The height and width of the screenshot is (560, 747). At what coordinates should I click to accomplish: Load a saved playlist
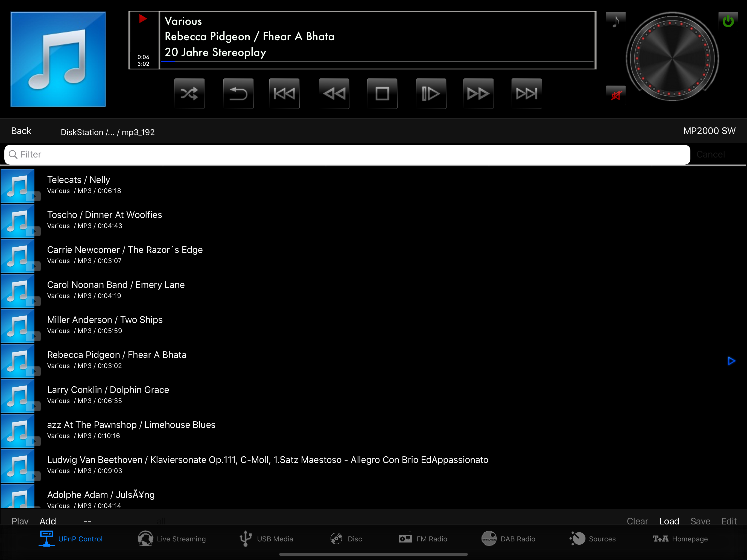(669, 521)
